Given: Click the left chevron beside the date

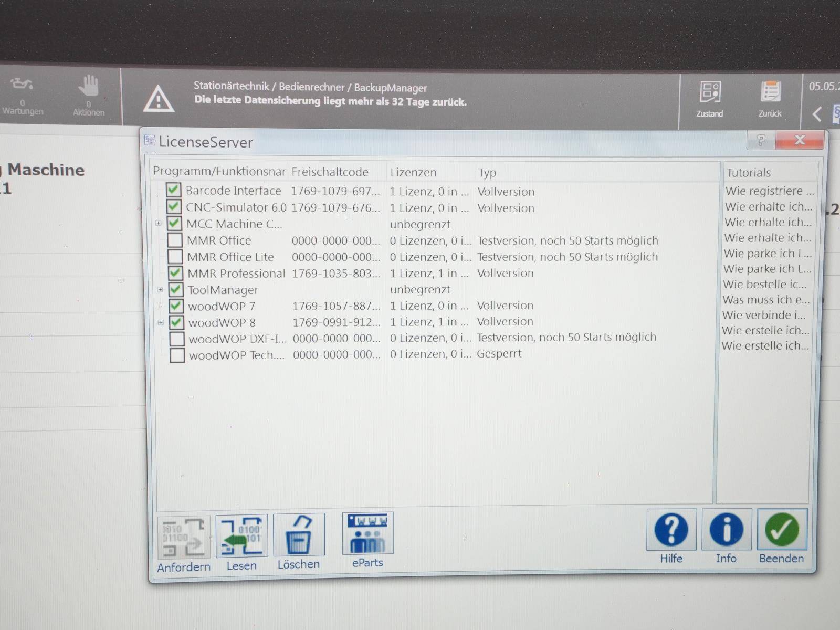Looking at the screenshot, I should (817, 114).
